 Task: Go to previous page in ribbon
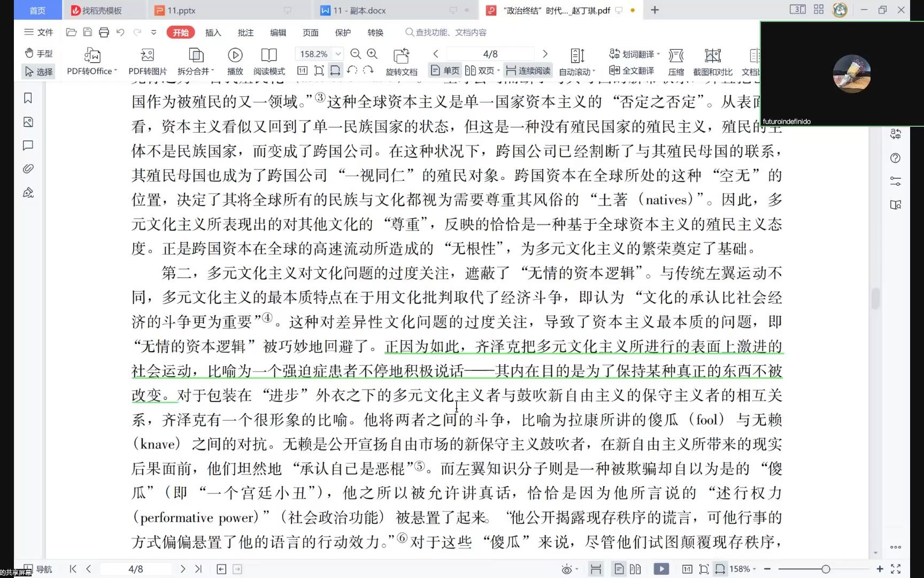coord(436,54)
